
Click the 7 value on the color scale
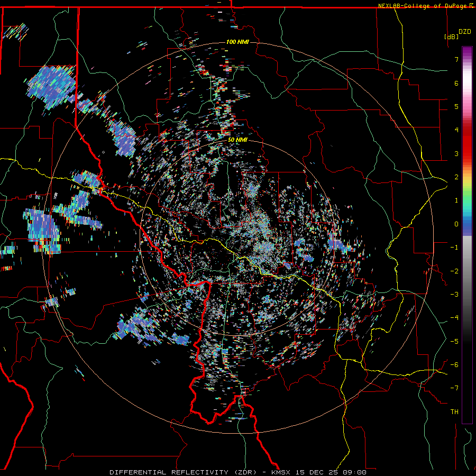(x=456, y=59)
